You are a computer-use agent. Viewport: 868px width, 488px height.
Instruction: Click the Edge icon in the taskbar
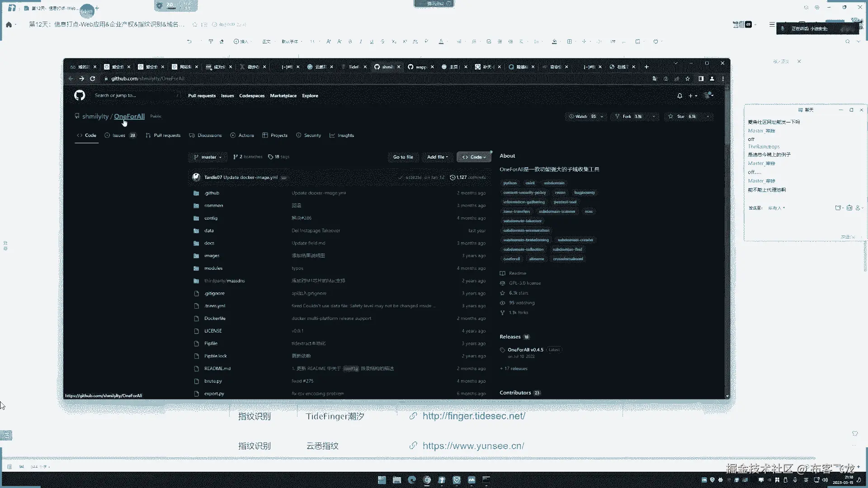(x=412, y=480)
